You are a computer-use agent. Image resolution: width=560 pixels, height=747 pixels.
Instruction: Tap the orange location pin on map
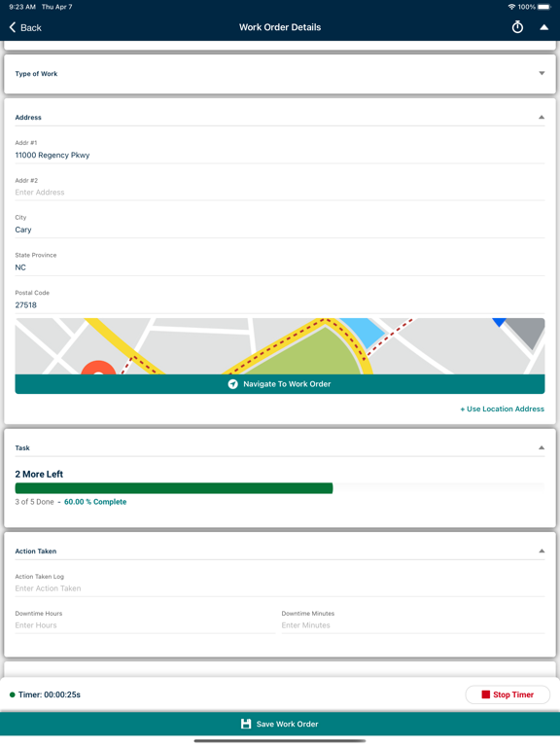tap(98, 368)
